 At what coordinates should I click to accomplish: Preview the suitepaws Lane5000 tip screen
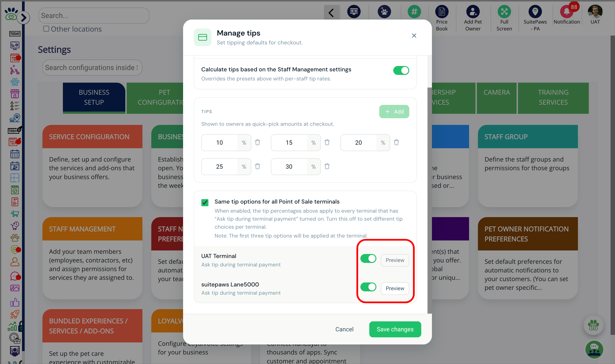[395, 288]
